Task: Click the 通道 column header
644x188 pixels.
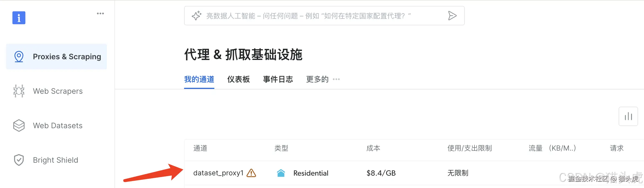Action: click(200, 148)
